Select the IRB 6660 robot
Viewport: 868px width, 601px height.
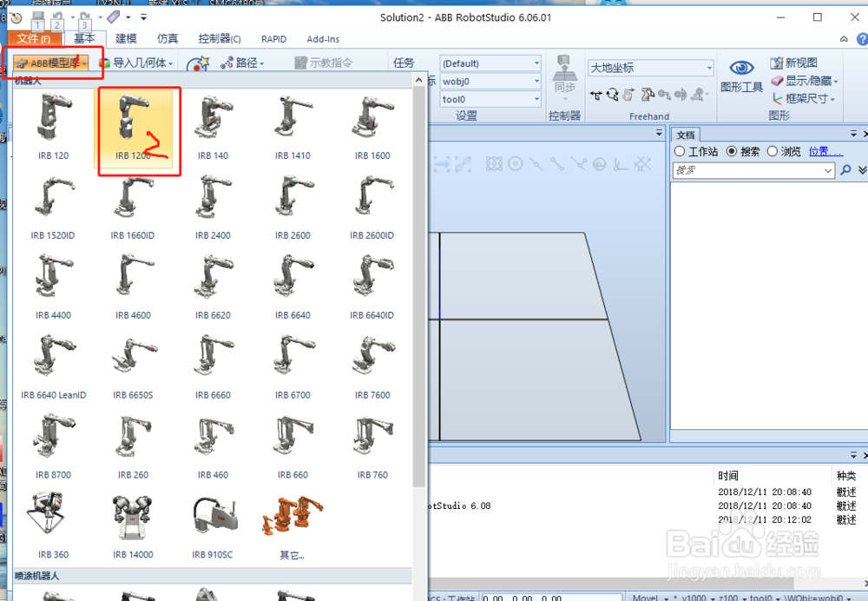[x=213, y=367]
